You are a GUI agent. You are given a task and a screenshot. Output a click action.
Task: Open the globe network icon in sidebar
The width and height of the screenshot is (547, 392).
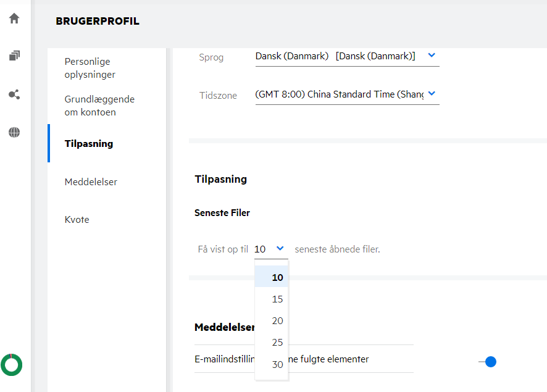pyautogui.click(x=14, y=132)
